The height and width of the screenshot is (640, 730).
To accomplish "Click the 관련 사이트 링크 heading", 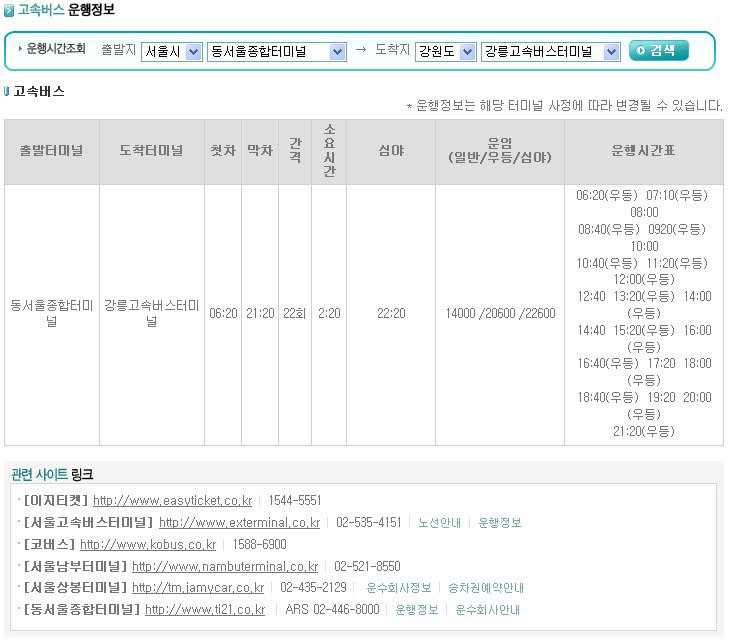I will click(x=52, y=474).
